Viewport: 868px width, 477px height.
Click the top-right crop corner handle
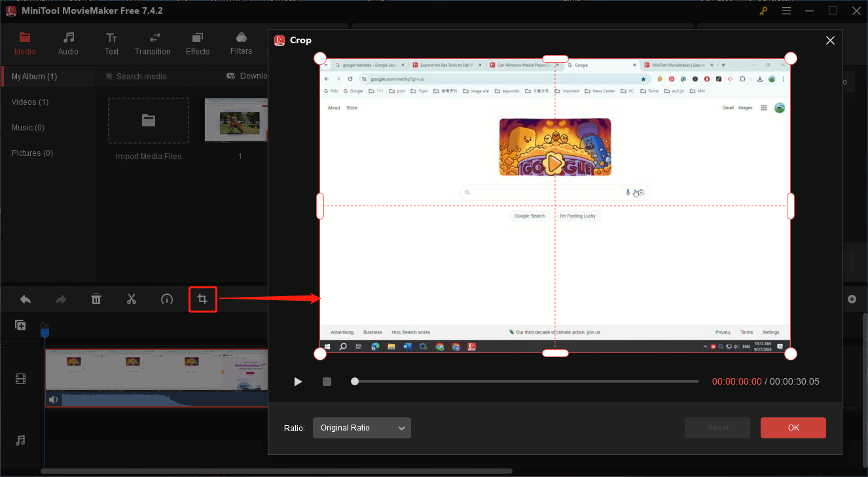[x=791, y=58]
